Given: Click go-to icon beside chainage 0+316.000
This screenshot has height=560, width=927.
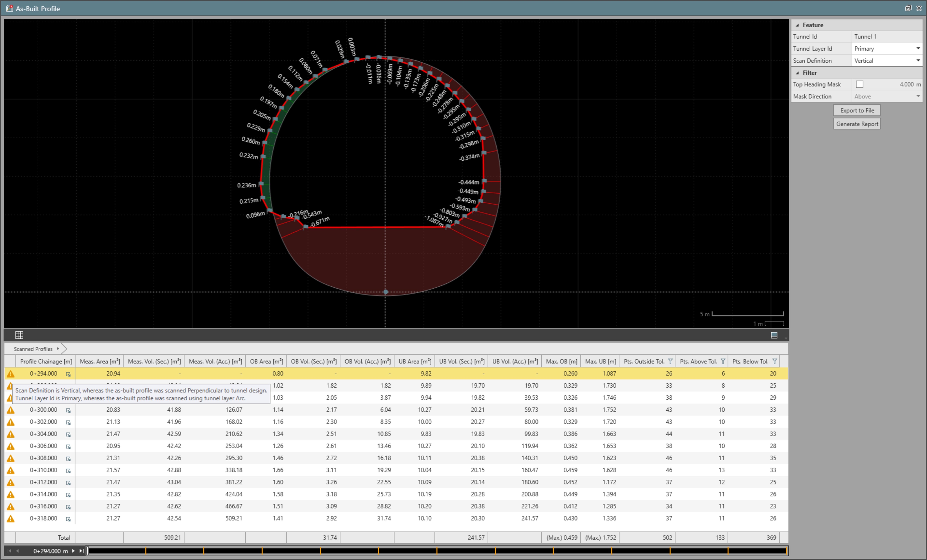Looking at the screenshot, I should point(68,507).
